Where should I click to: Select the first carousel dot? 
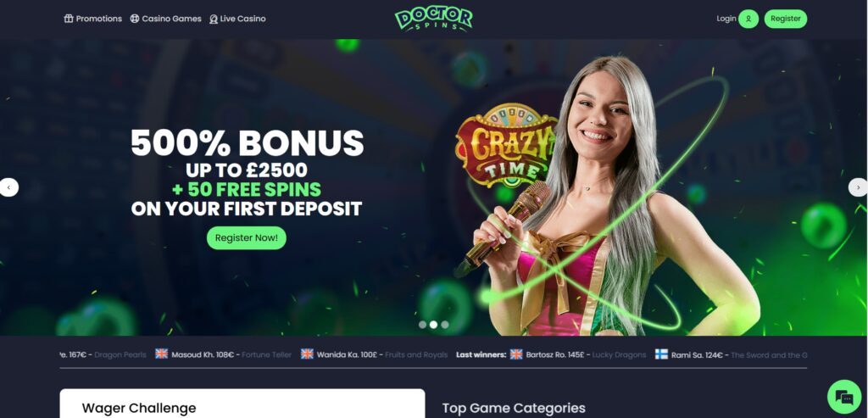(x=422, y=325)
